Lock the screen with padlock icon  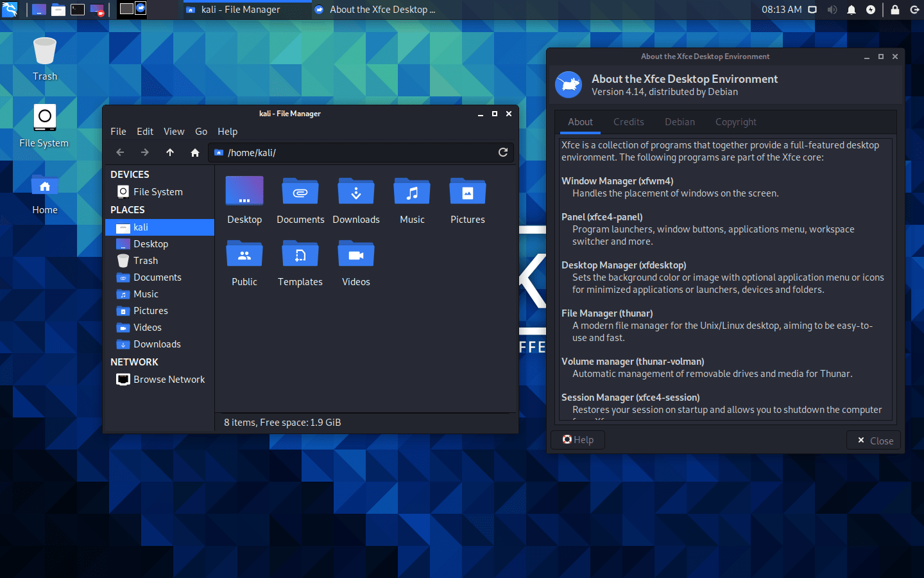[x=895, y=10]
